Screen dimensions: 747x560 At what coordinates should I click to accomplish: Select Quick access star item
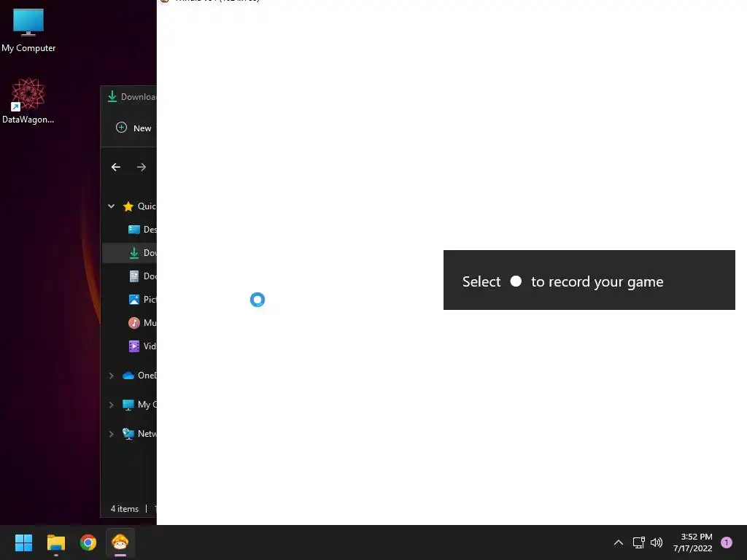[139, 206]
